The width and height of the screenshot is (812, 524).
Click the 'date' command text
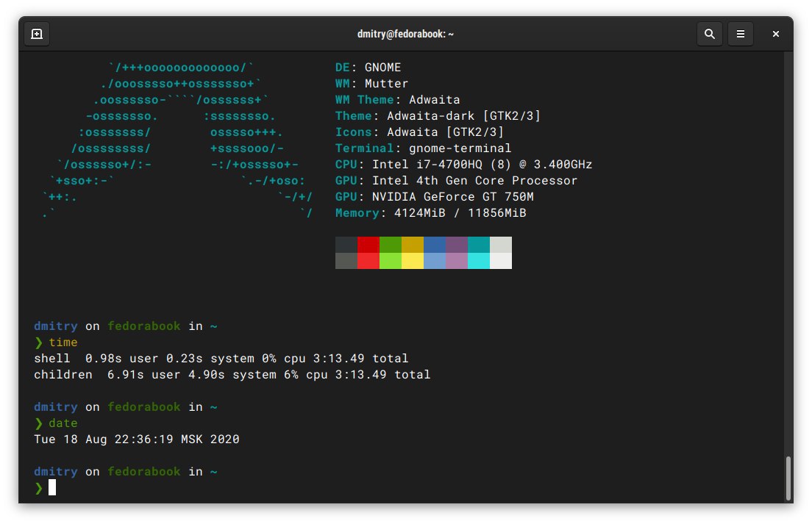(x=63, y=423)
